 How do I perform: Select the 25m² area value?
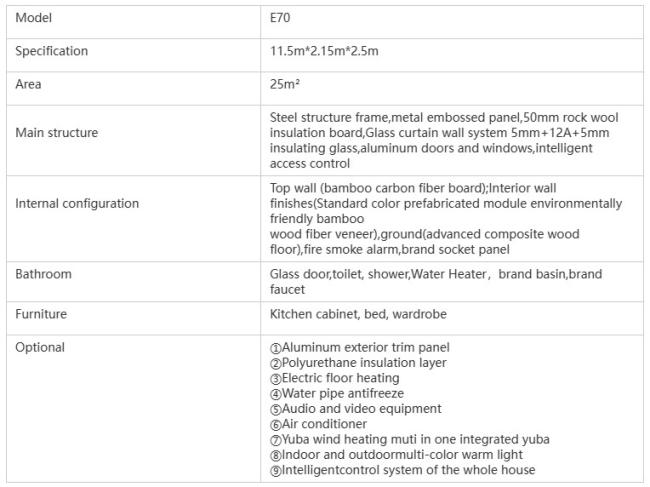pos(285,85)
